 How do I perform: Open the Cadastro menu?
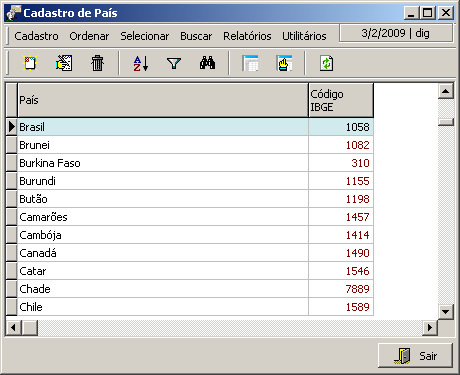pyautogui.click(x=36, y=36)
